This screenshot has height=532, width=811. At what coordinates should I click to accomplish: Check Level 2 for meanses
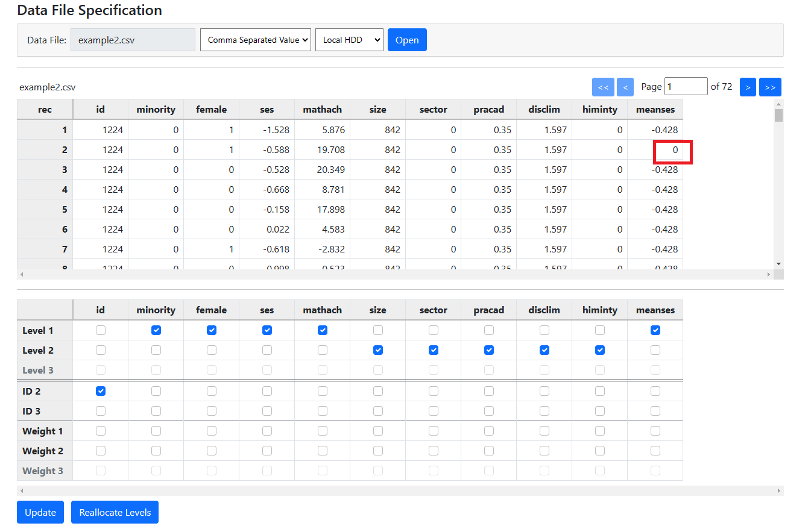(x=655, y=350)
